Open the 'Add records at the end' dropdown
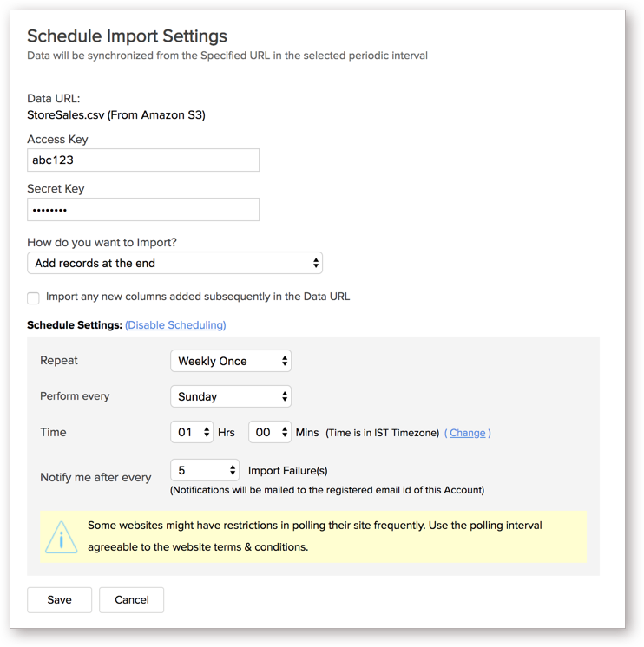Screen dimensions: 644x647 [174, 263]
